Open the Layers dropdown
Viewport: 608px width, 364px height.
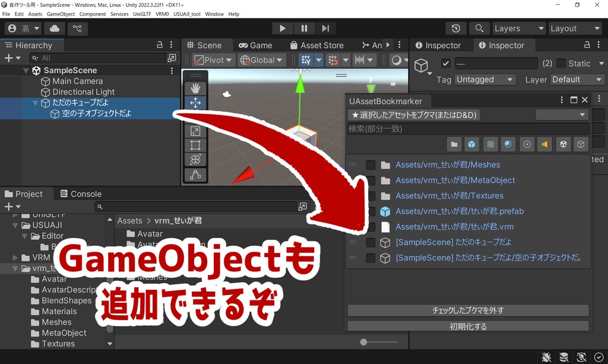pos(518,28)
